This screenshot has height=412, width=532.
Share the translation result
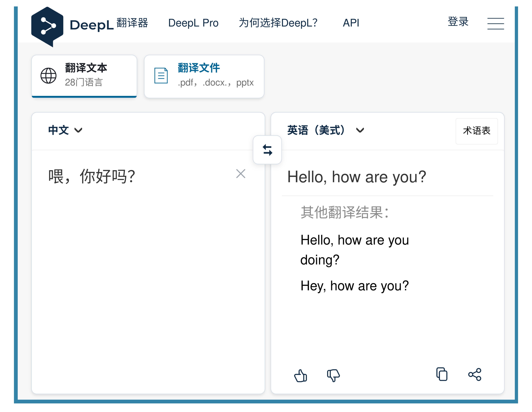pos(475,374)
